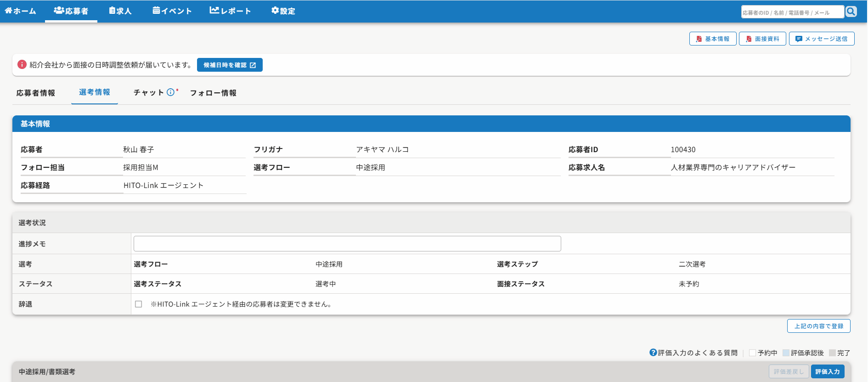The width and height of the screenshot is (868, 382).
Task: Click the 予約中 legend swatch
Action: pyautogui.click(x=752, y=353)
